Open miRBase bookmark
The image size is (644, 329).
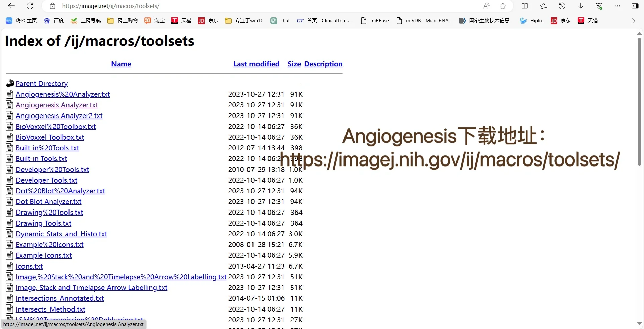pyautogui.click(x=375, y=21)
